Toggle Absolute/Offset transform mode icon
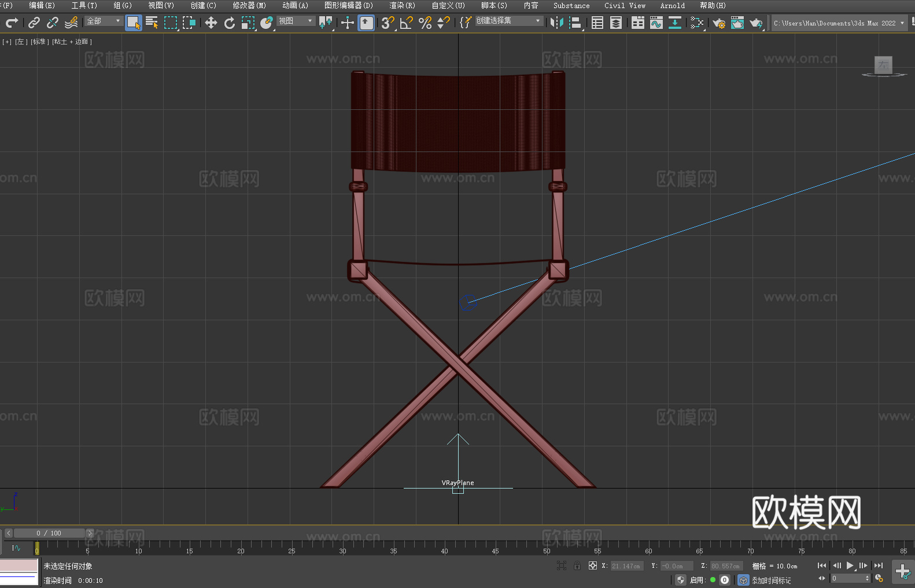 point(592,565)
